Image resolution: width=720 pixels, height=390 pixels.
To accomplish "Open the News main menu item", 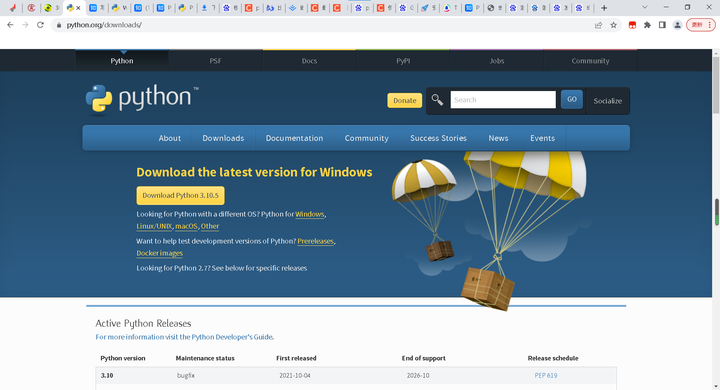I will tap(498, 138).
